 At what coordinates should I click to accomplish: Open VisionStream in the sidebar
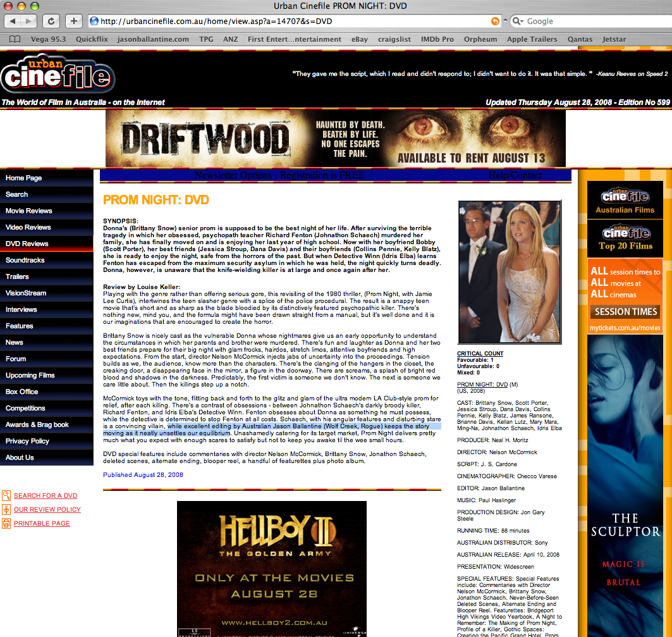pyautogui.click(x=47, y=293)
